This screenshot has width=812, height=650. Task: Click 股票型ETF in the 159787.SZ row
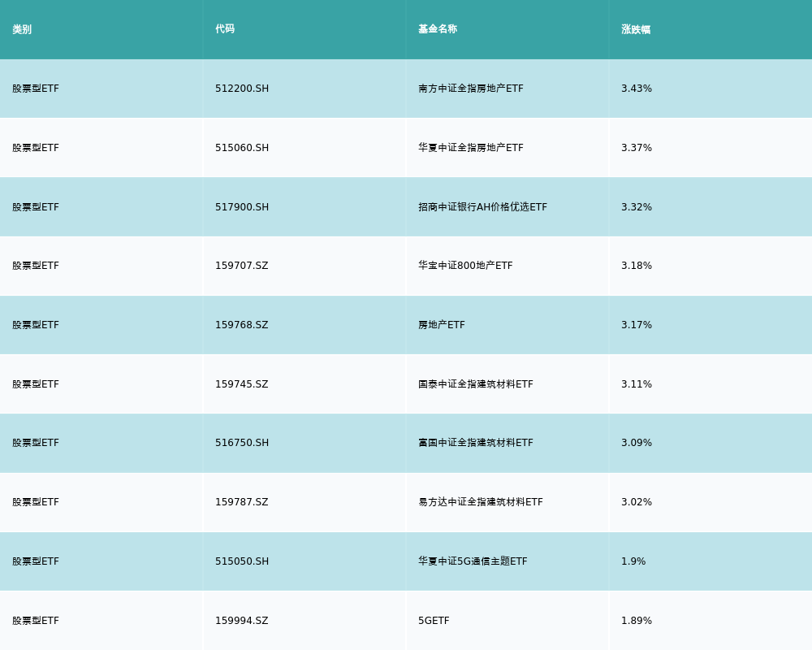pos(36,502)
